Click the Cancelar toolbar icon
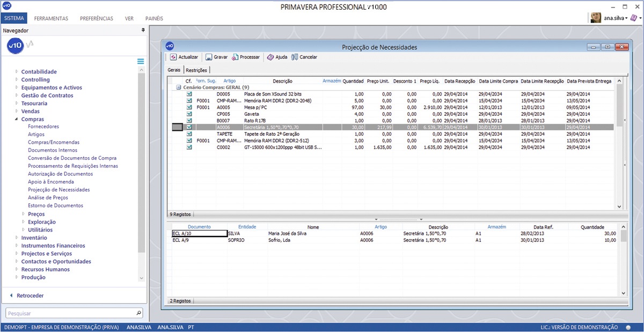Screen dimensions: 644x332 click(x=295, y=57)
